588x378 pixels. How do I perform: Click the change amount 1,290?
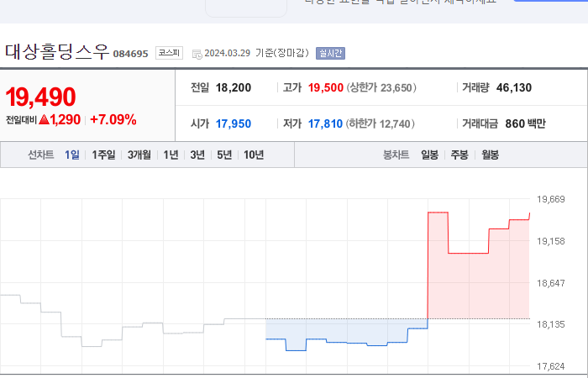(x=66, y=119)
